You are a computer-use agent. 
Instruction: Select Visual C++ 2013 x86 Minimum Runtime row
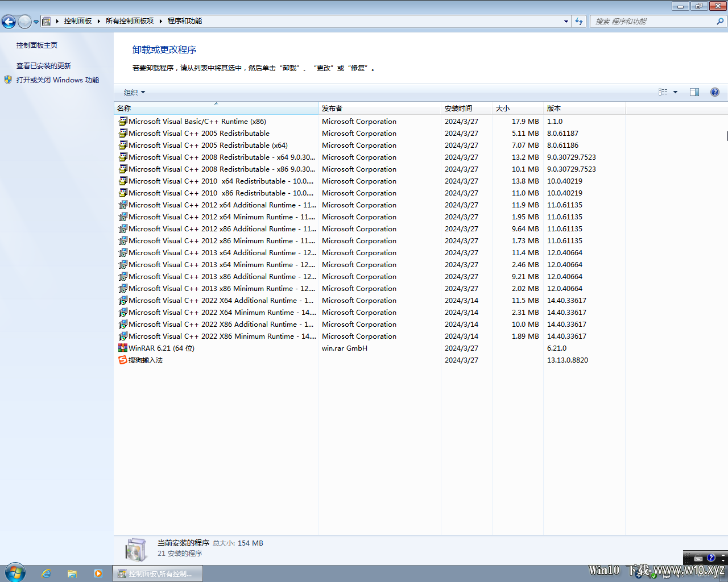(370, 288)
